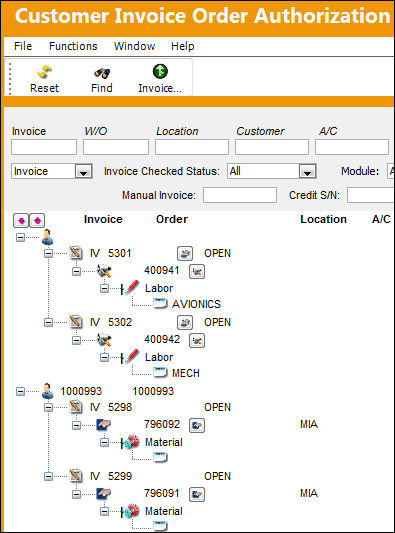Click the Material gears icon under 796091

pyautogui.click(x=131, y=511)
